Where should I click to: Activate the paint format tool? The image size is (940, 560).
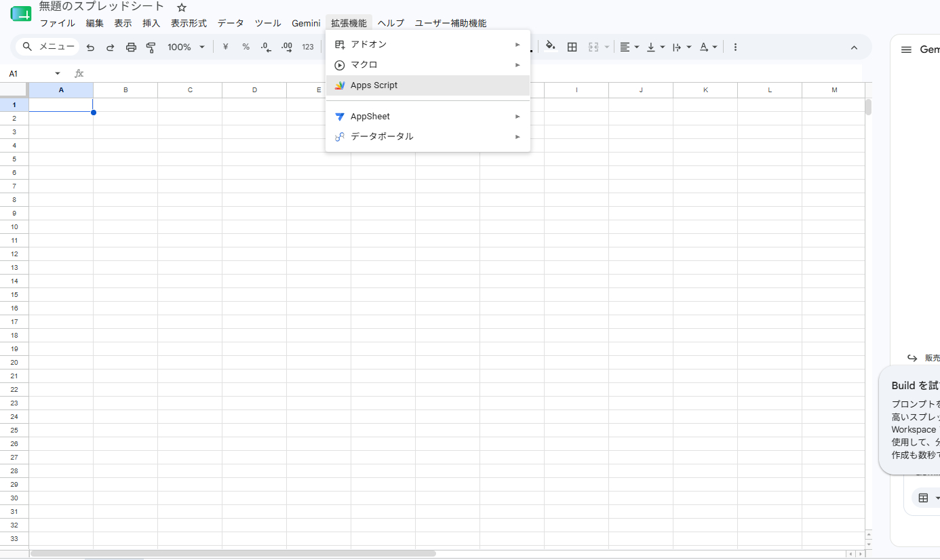[x=151, y=47]
